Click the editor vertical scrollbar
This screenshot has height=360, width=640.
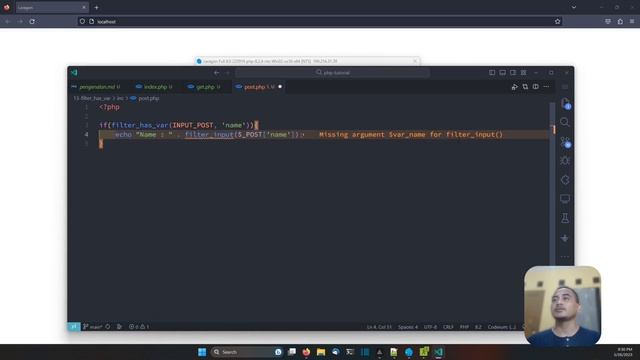coord(552,184)
